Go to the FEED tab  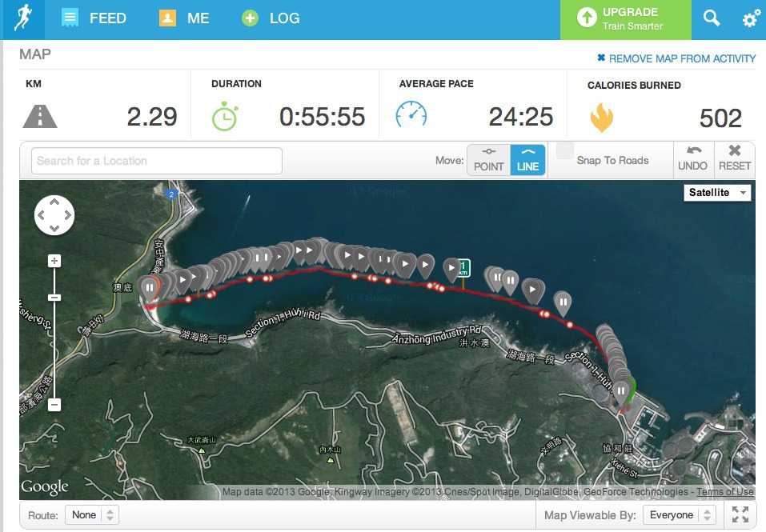[x=94, y=18]
